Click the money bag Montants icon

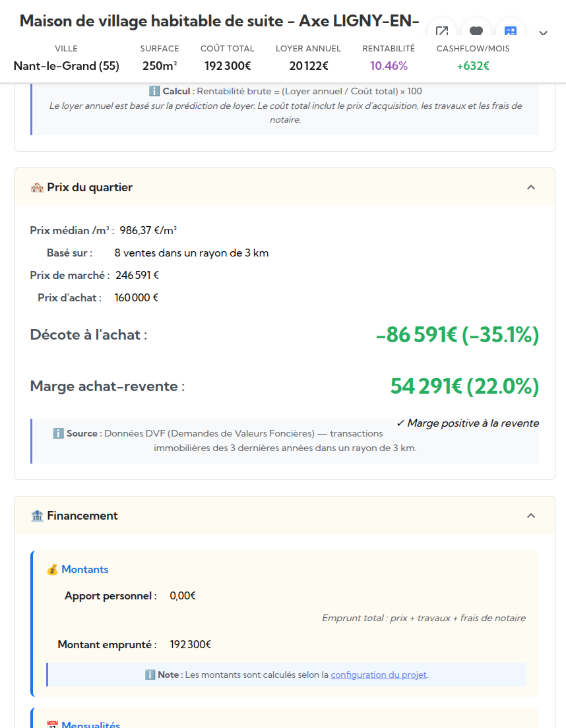[x=53, y=569]
